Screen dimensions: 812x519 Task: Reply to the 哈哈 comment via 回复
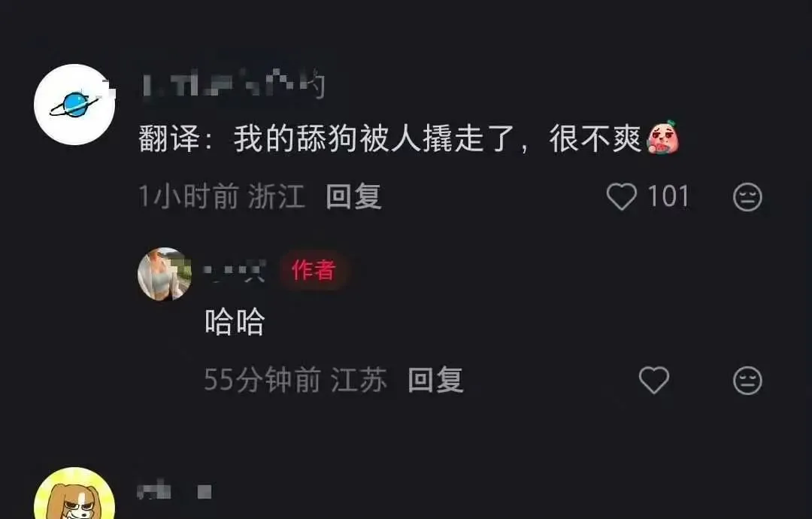click(x=435, y=380)
